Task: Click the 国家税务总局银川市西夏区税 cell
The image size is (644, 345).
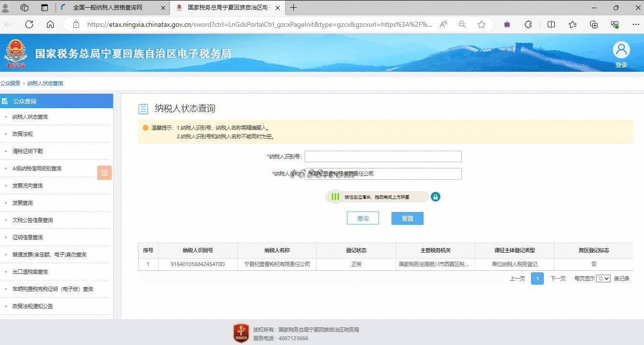Action: (435, 264)
